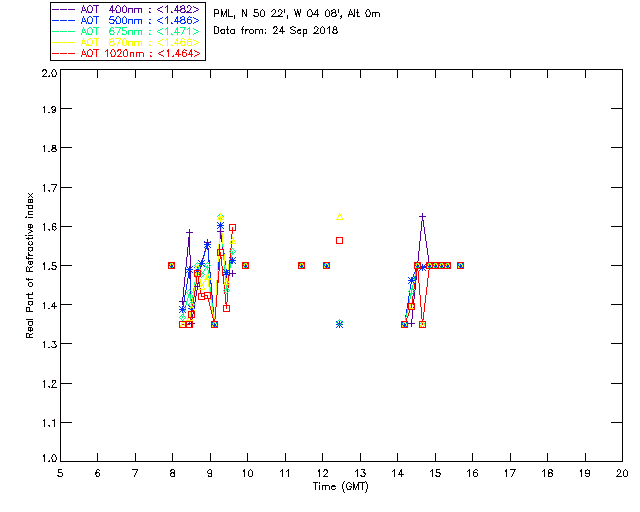Click the 'Real Part of Refractive index' axis label
Screen dimensions: 640x512
29,265
